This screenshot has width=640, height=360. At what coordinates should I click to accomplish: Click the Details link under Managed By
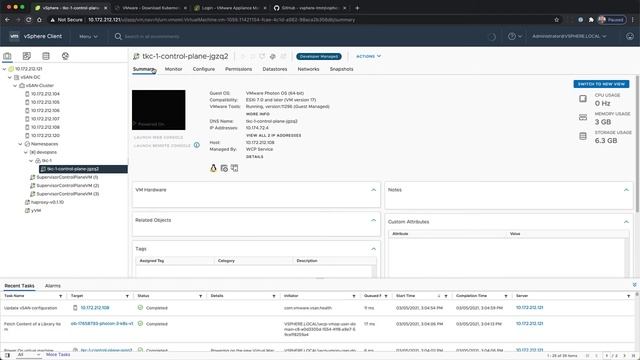[254, 157]
